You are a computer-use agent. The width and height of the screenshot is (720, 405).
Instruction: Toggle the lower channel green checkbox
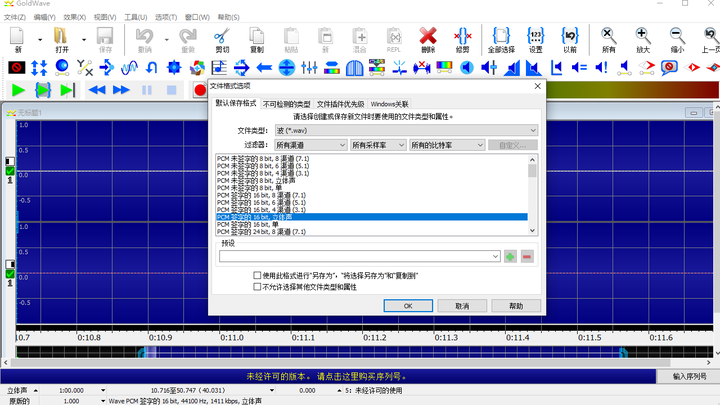click(x=10, y=274)
